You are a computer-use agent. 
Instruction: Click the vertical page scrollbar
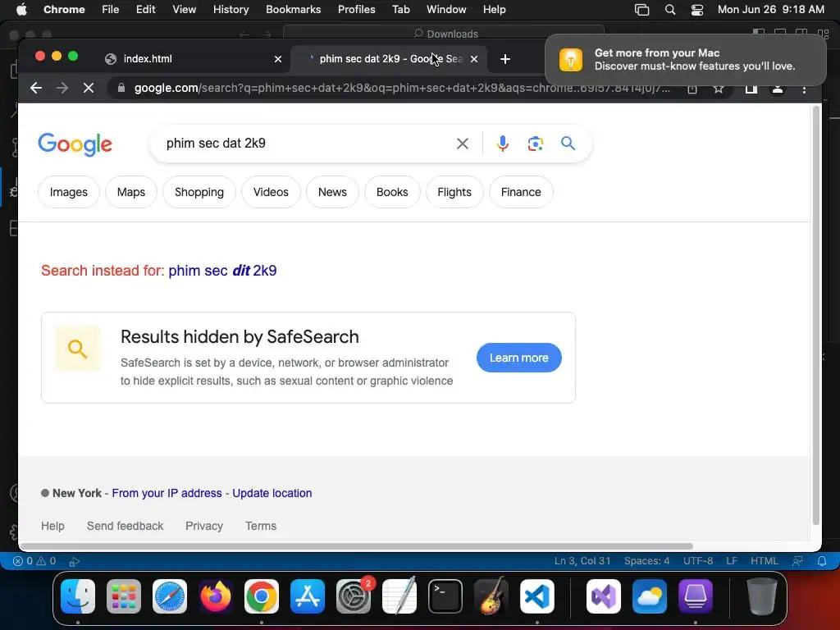816,315
